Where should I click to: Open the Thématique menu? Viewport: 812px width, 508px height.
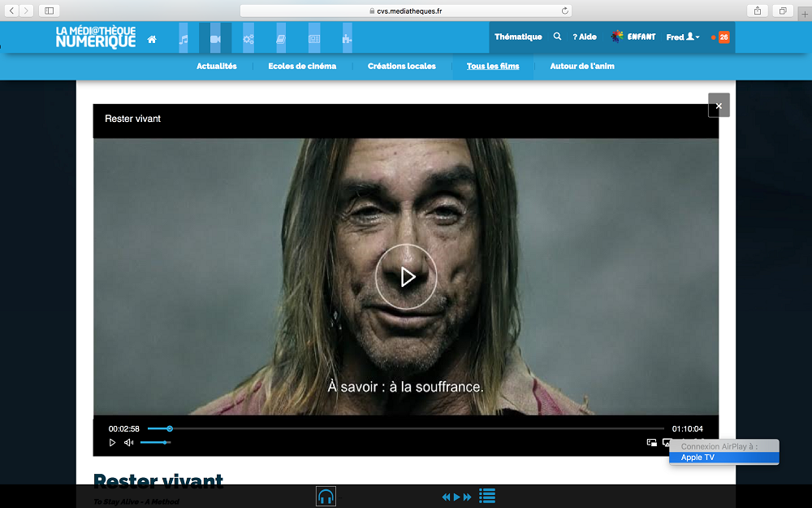(x=518, y=37)
